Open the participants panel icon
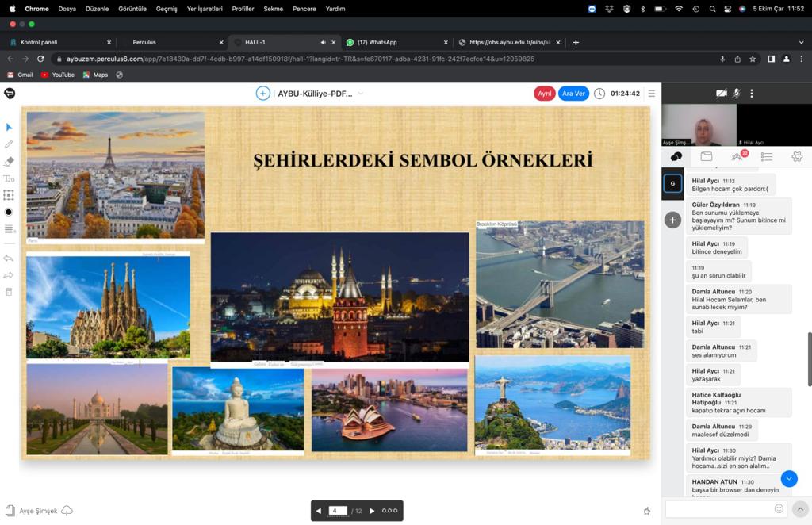Viewport: 812px width, 525px height. pyautogui.click(x=737, y=157)
